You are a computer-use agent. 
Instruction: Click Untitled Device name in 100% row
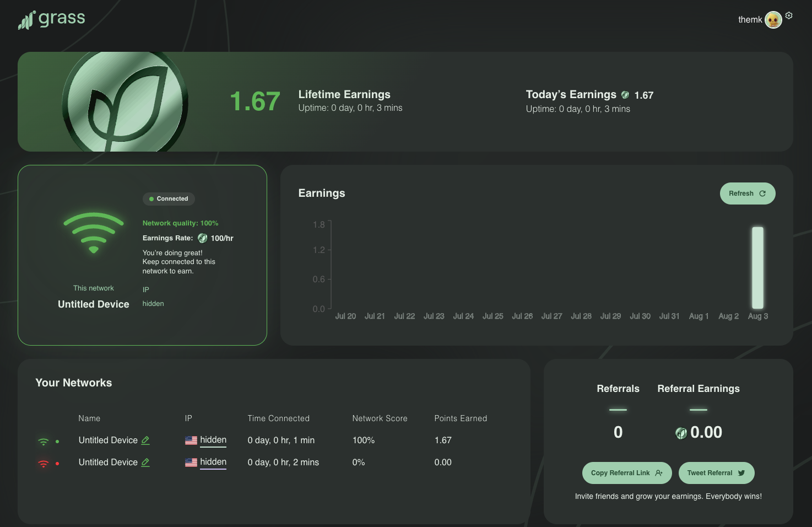(108, 440)
